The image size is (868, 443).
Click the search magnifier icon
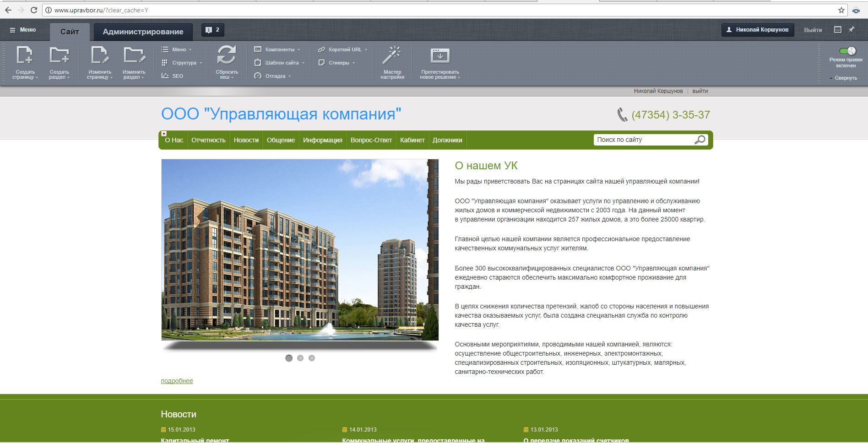tap(700, 140)
